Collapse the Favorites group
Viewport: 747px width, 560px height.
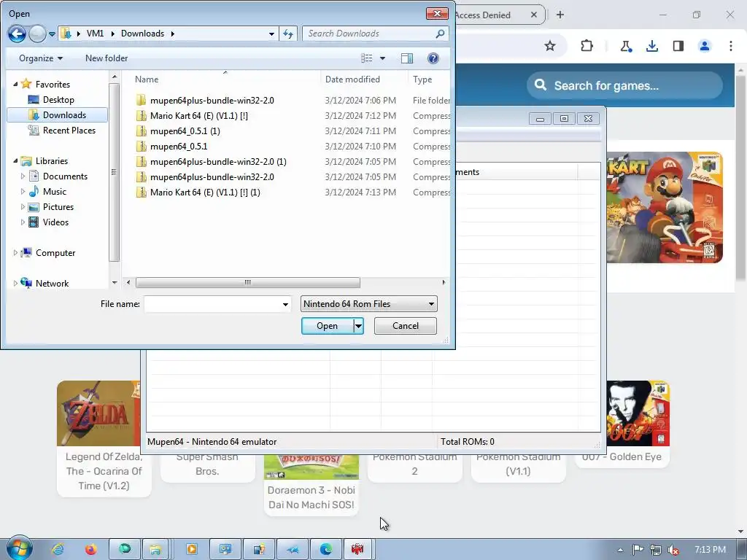point(15,85)
